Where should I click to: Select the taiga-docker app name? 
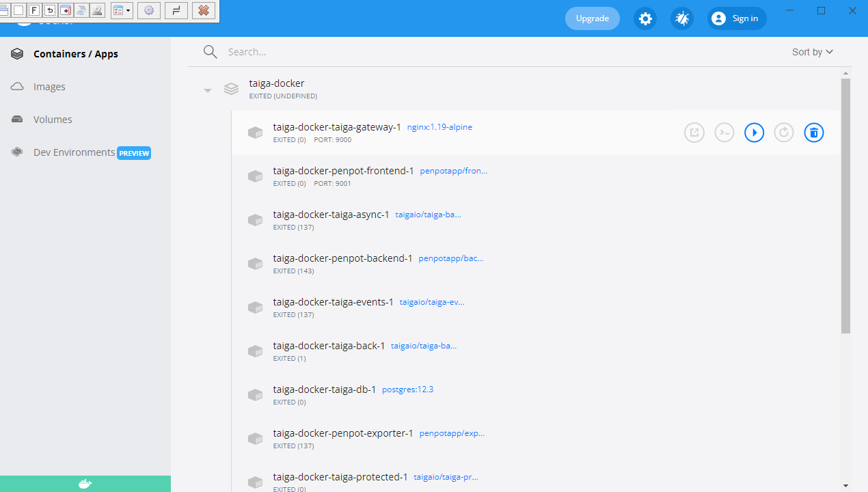point(277,83)
